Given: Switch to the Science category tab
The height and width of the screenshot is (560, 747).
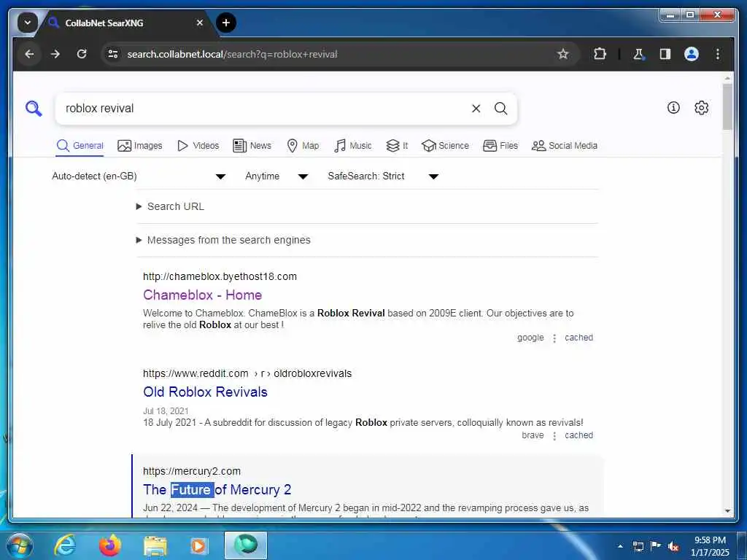Looking at the screenshot, I should click(446, 146).
